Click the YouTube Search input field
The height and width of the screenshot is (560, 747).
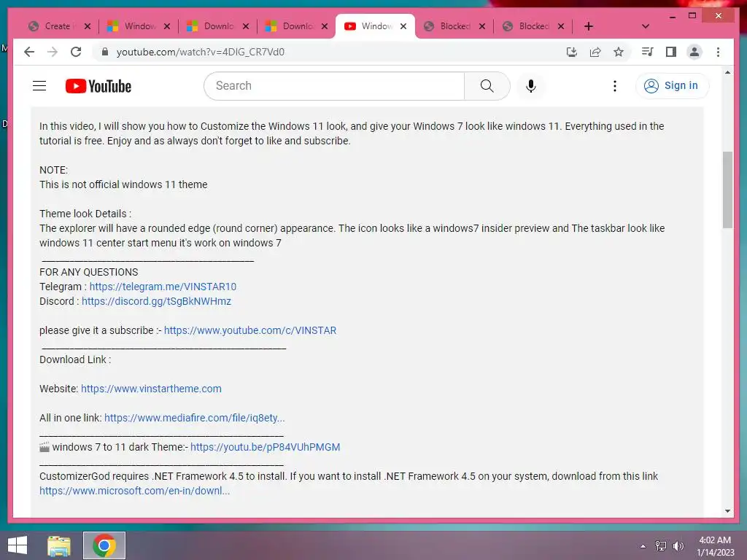tap(334, 86)
